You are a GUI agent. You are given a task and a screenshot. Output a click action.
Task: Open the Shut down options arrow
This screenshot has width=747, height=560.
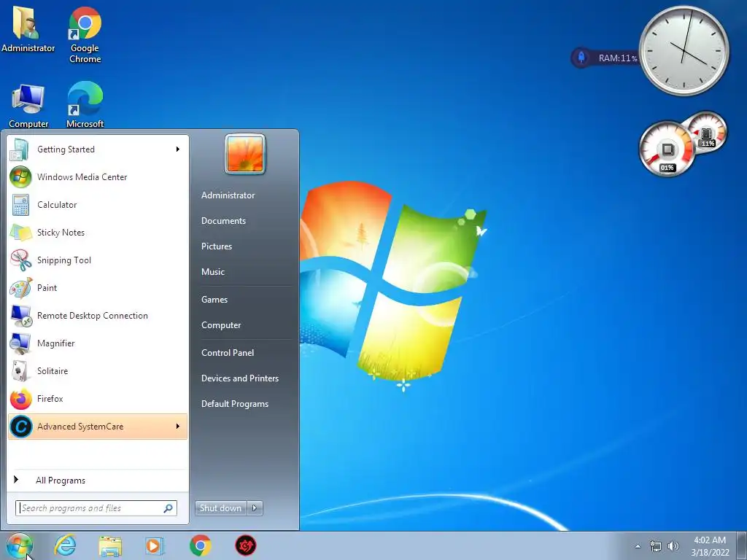point(255,508)
